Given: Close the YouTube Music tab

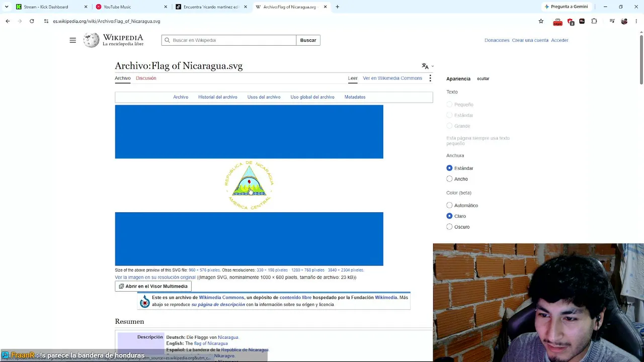Looking at the screenshot, I should click(166, 7).
